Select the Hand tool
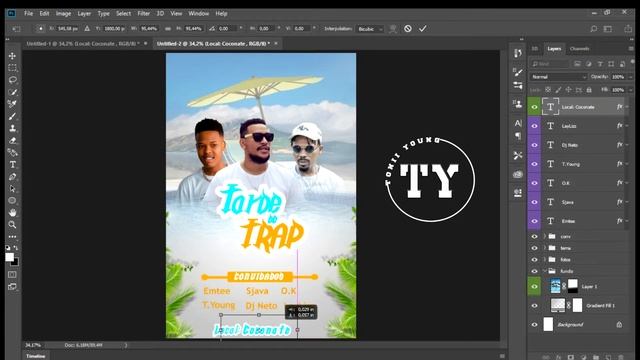Viewport: 640px width, 360px height. pyautogui.click(x=13, y=213)
